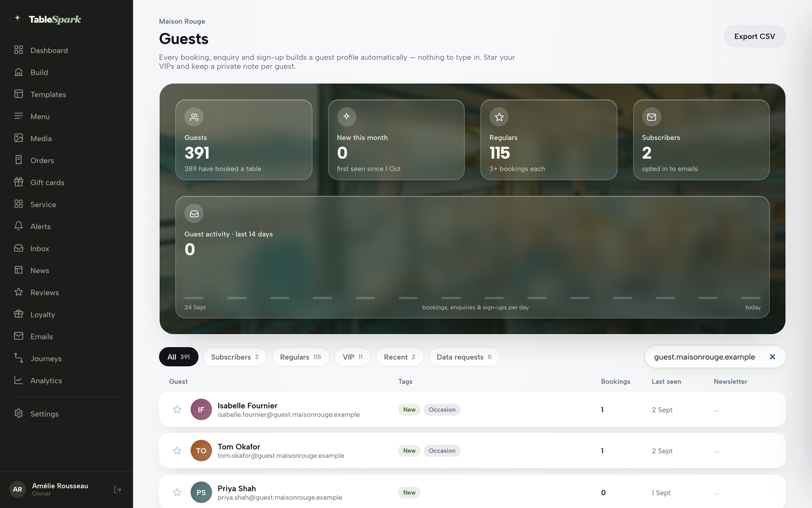Click the TableSpark logo
The image size is (812, 508).
click(48, 19)
